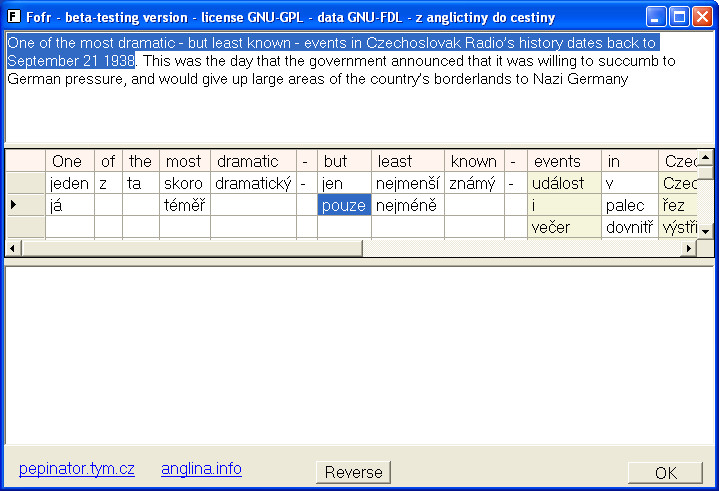Click the horizontal scrollbar thumb of the grid

(192, 248)
